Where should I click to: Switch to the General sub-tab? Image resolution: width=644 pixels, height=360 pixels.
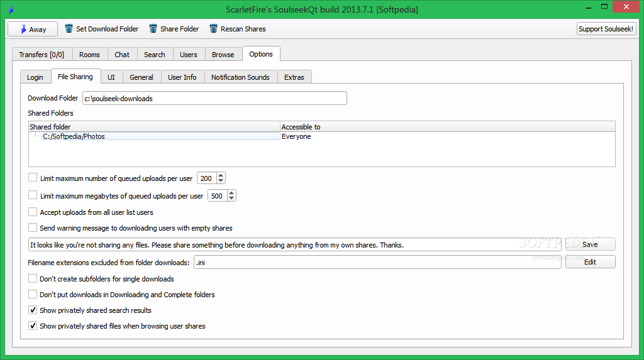tap(142, 77)
